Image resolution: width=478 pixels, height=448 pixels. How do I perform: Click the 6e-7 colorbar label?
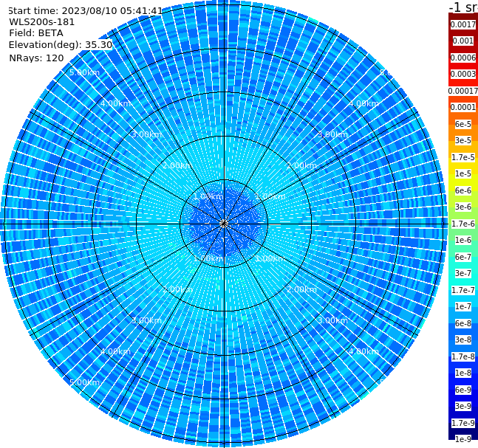tap(463, 257)
